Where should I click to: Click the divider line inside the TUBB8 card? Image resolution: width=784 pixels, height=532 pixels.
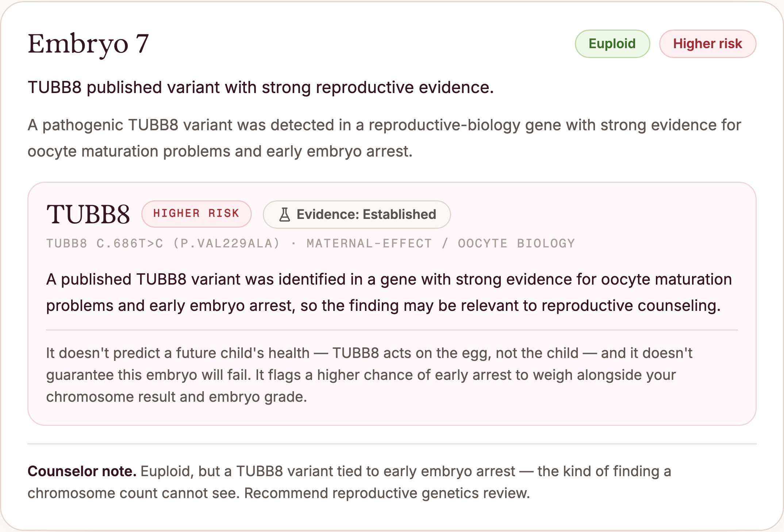coord(392,330)
